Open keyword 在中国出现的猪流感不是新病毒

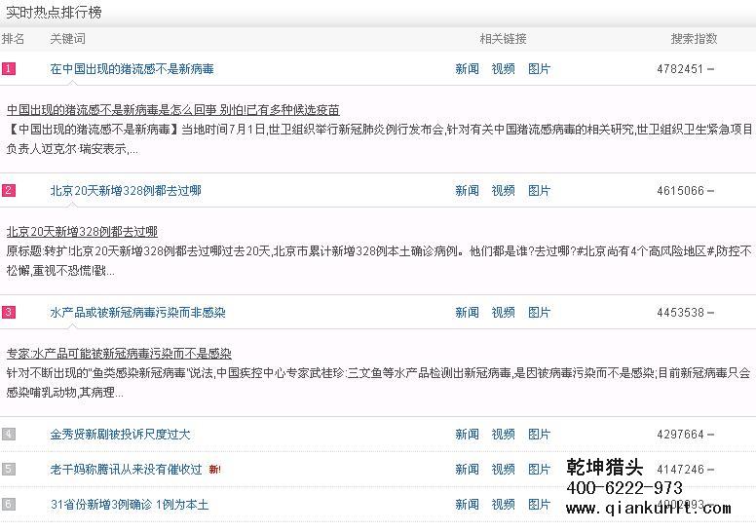132,69
